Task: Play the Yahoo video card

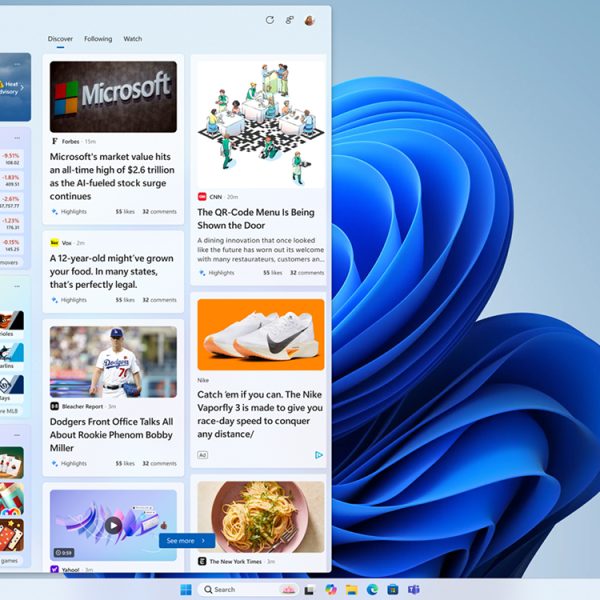Action: (x=113, y=525)
